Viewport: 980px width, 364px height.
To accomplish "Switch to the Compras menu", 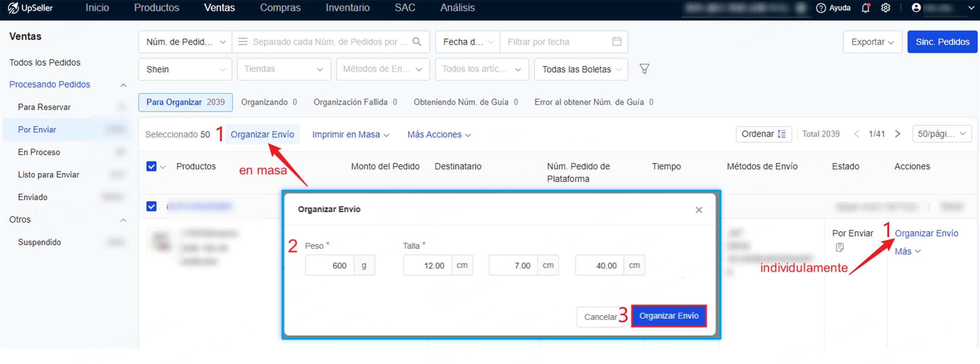I will 281,8.
